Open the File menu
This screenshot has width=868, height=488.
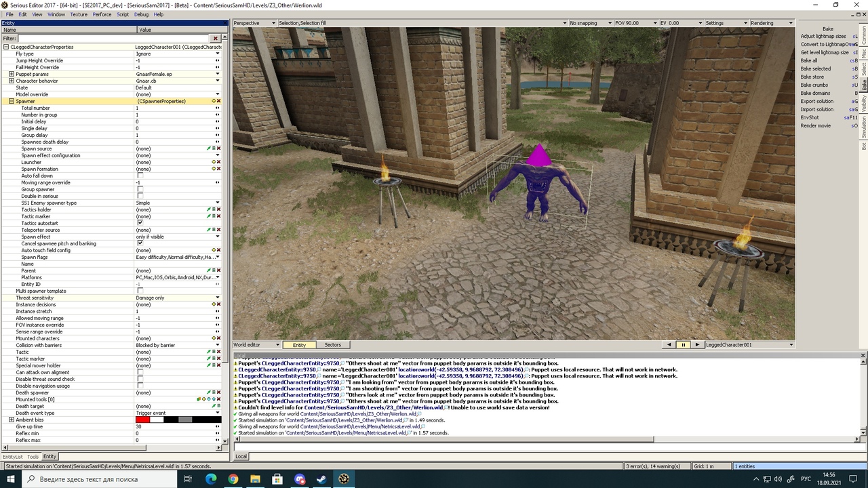click(x=9, y=14)
